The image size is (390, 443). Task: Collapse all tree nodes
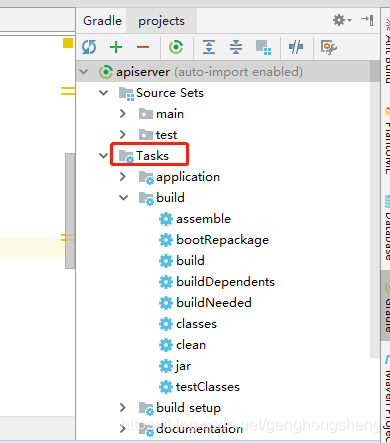point(236,47)
